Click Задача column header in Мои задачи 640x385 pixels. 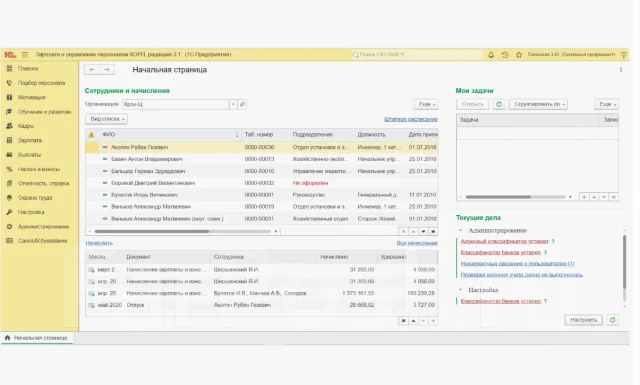tap(528, 120)
